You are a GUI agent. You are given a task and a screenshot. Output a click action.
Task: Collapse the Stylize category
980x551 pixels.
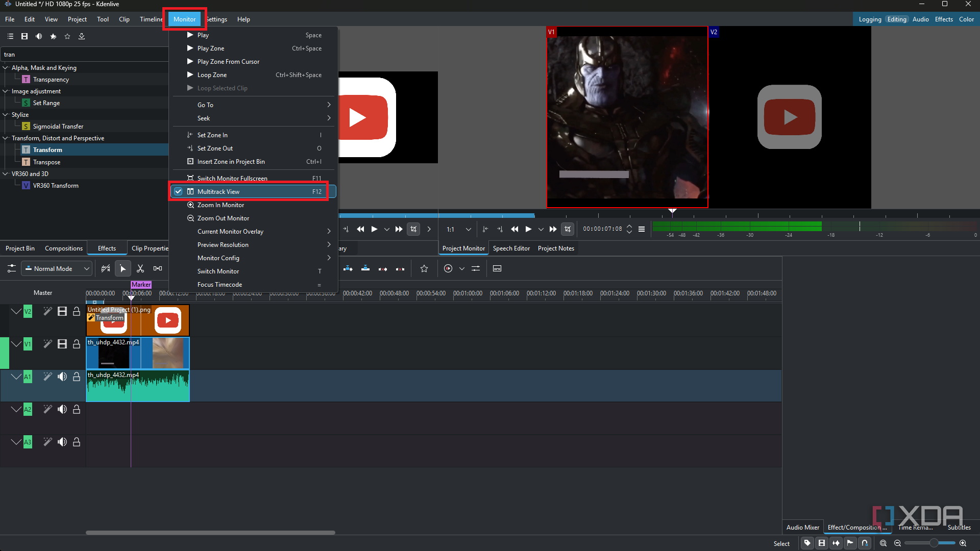click(x=6, y=114)
